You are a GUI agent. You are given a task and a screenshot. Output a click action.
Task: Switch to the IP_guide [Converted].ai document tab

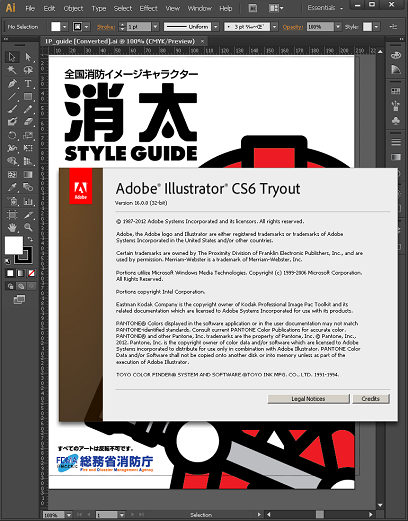tap(120, 41)
